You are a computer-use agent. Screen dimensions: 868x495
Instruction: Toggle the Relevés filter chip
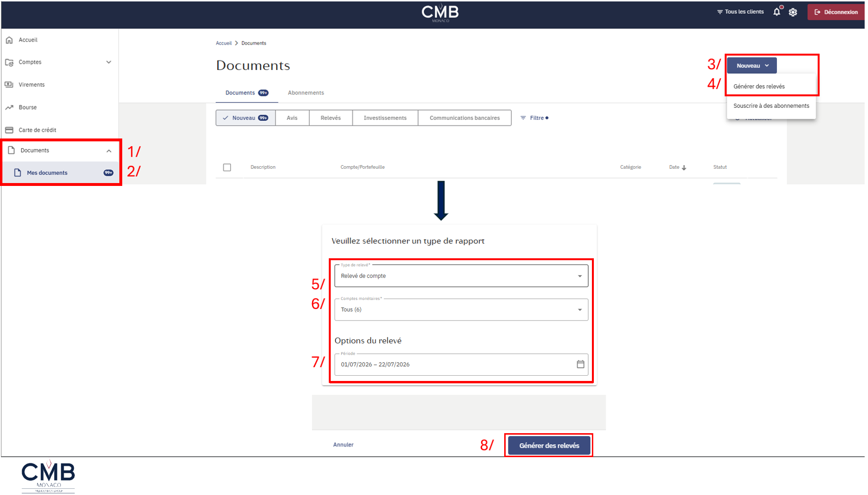[331, 118]
